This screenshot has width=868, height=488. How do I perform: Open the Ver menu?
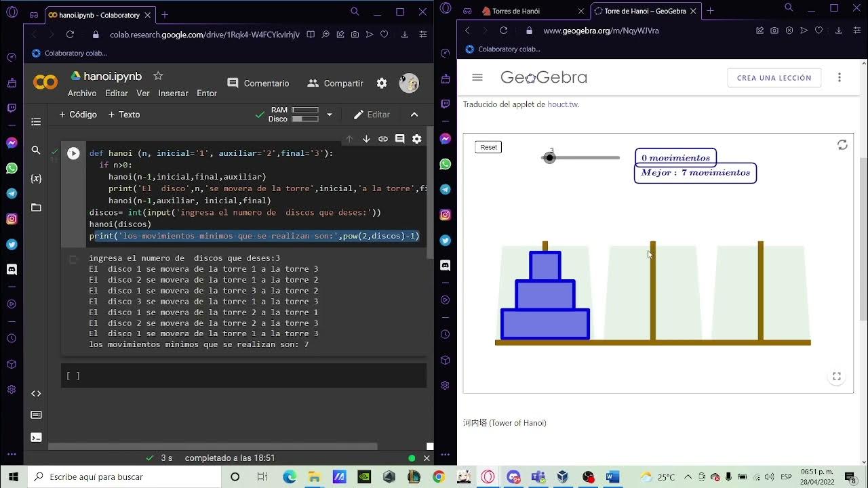[x=143, y=94]
